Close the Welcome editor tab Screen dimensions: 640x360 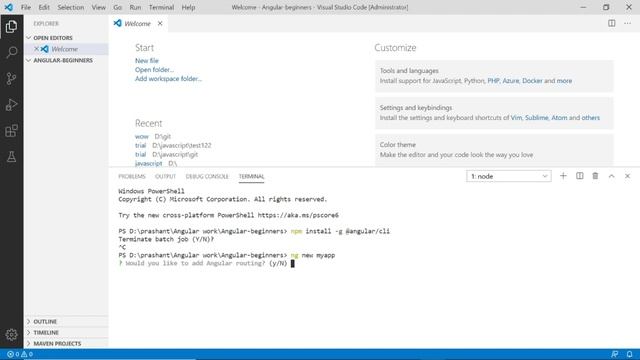[x=160, y=24]
